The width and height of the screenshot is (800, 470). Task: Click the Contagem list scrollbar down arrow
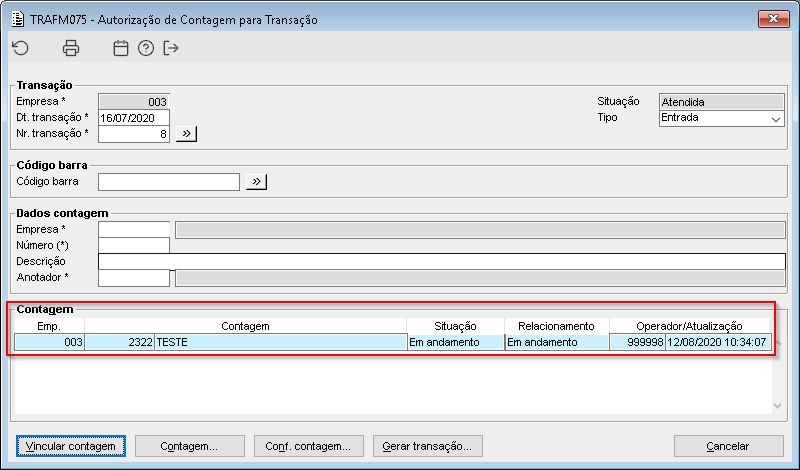[x=780, y=405]
